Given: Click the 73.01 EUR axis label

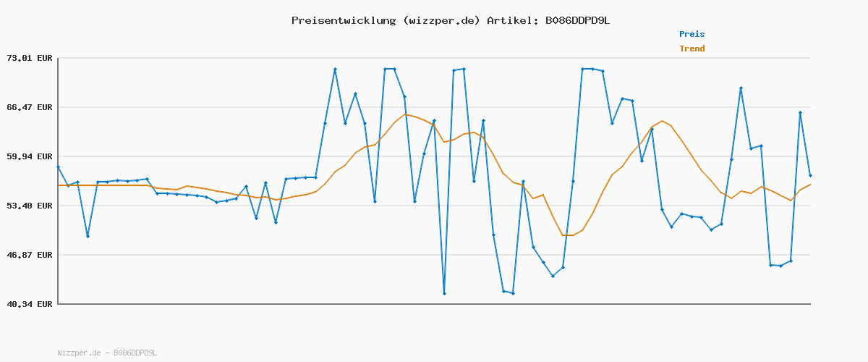Looking at the screenshot, I should coord(30,58).
